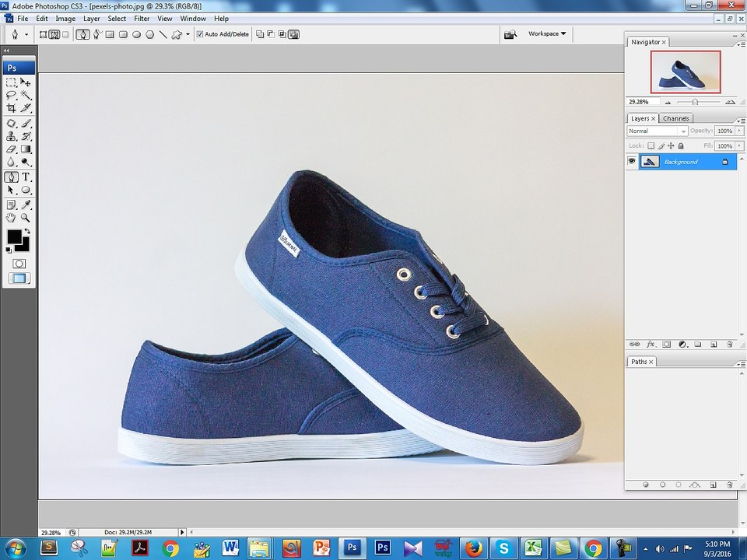Select the Eyedropper tool

tap(26, 205)
